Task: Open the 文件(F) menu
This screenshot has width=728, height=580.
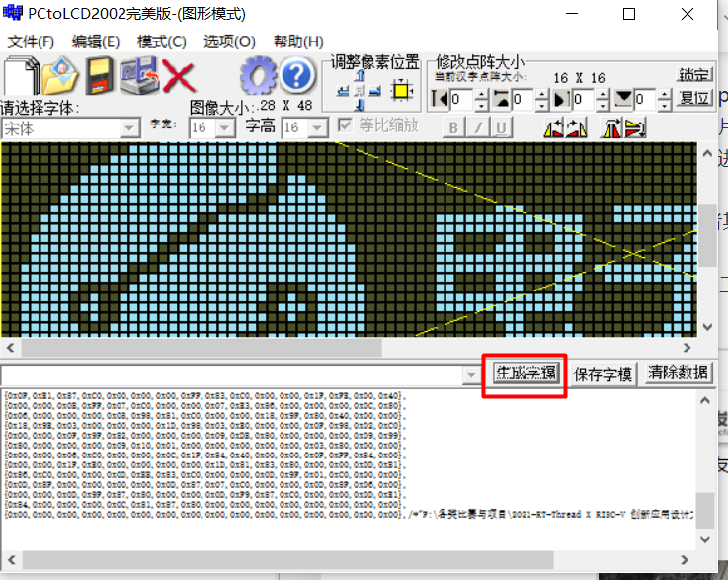Action: point(31,41)
